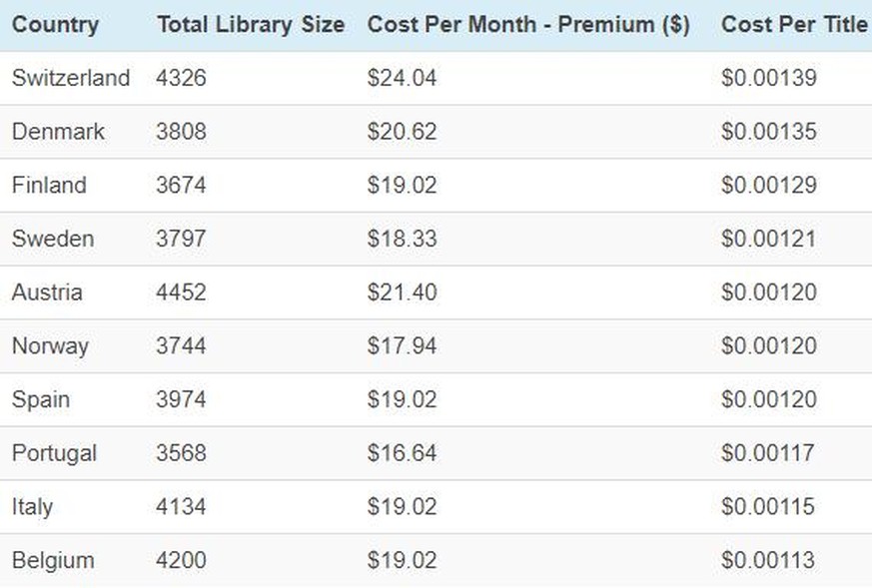Select Italy's library size 4134
The image size is (872, 588).
[x=181, y=507]
